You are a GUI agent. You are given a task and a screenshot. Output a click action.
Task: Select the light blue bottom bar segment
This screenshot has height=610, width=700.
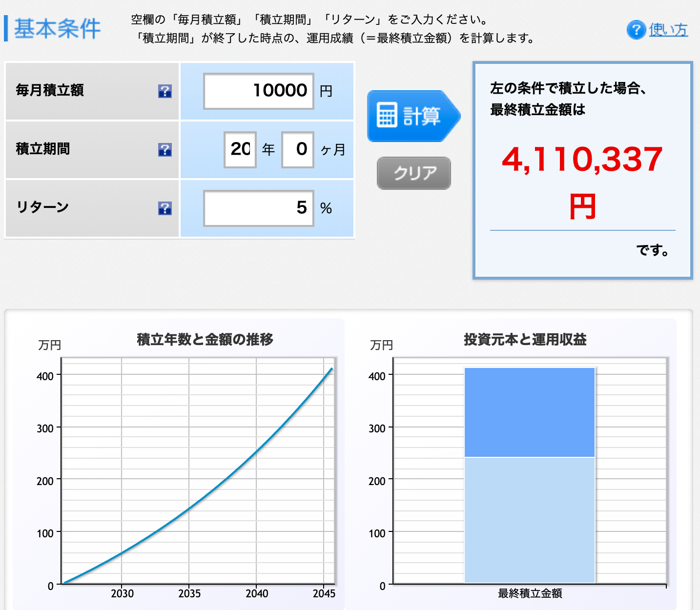tap(530, 520)
